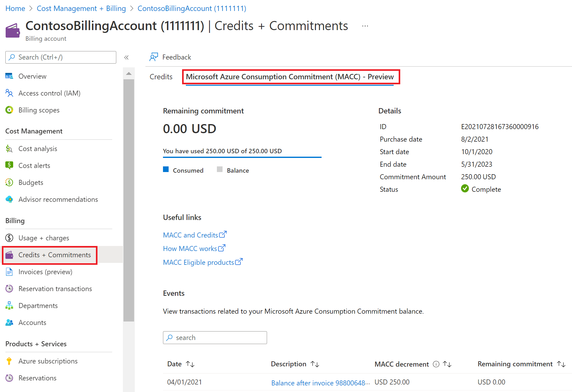This screenshot has height=392, width=572.
Task: Click the Reservation transactions clock icon
Action: 9,289
